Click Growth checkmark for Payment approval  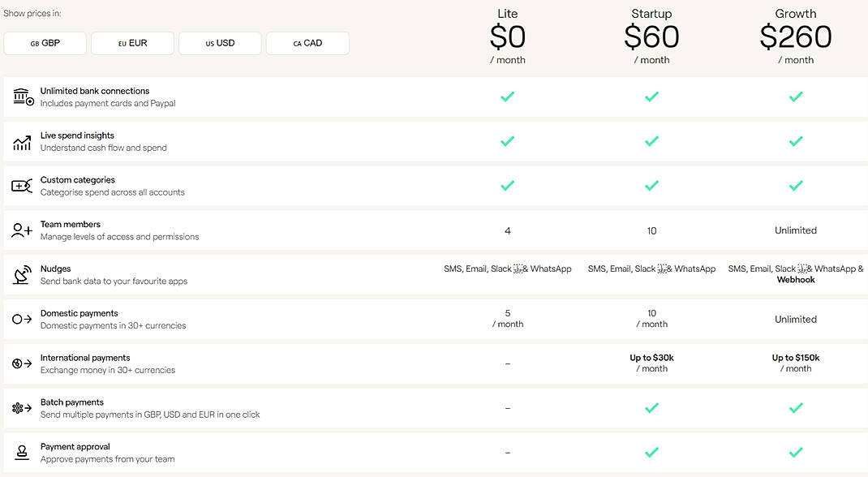796,452
